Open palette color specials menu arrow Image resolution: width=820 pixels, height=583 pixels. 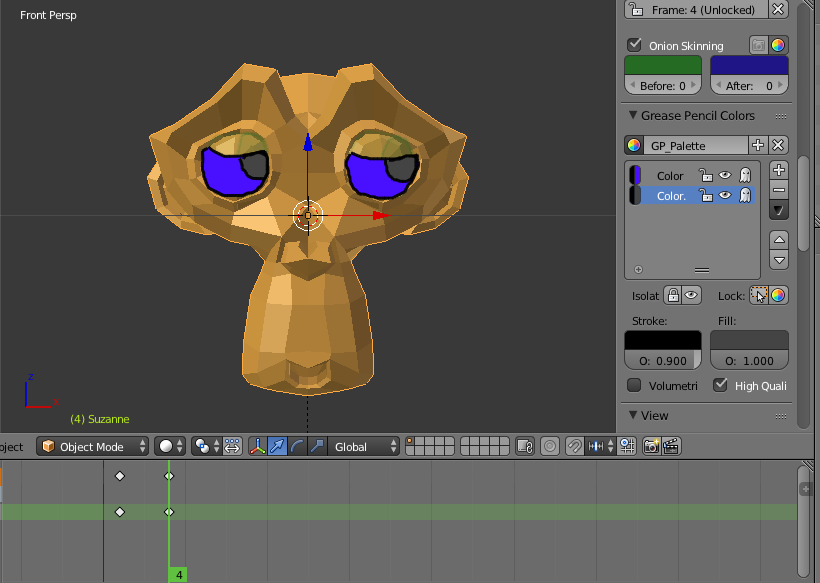point(779,210)
